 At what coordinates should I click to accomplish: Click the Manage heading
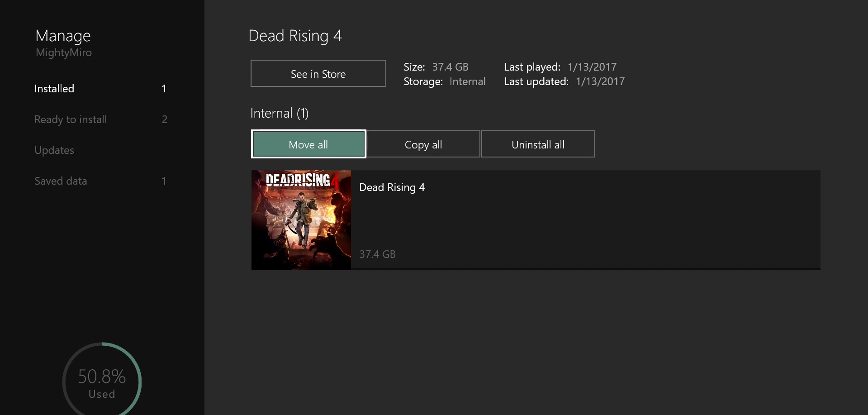pos(63,36)
